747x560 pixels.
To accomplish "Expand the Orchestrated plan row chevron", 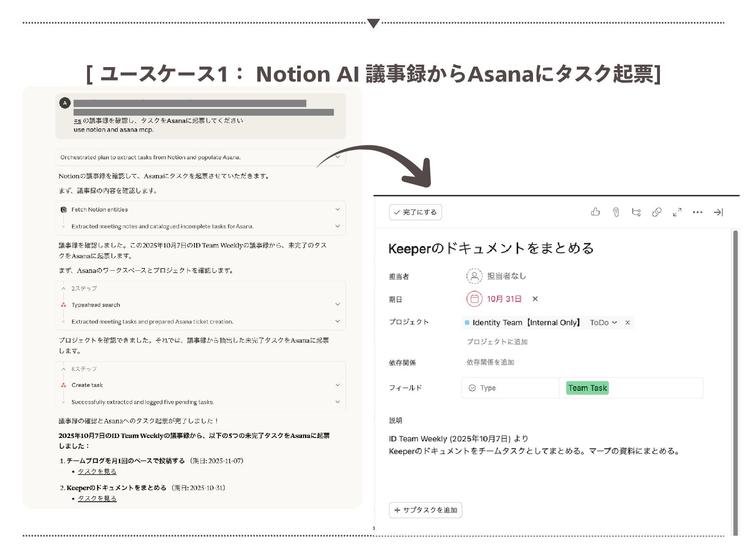I will [x=338, y=157].
